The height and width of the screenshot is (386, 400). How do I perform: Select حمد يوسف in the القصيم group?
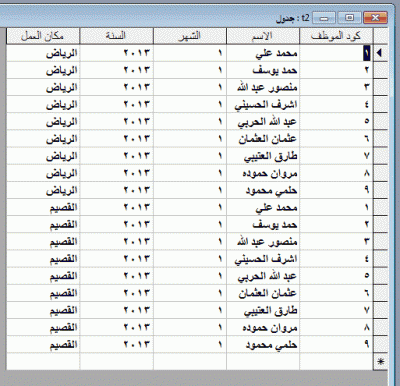pos(263,225)
